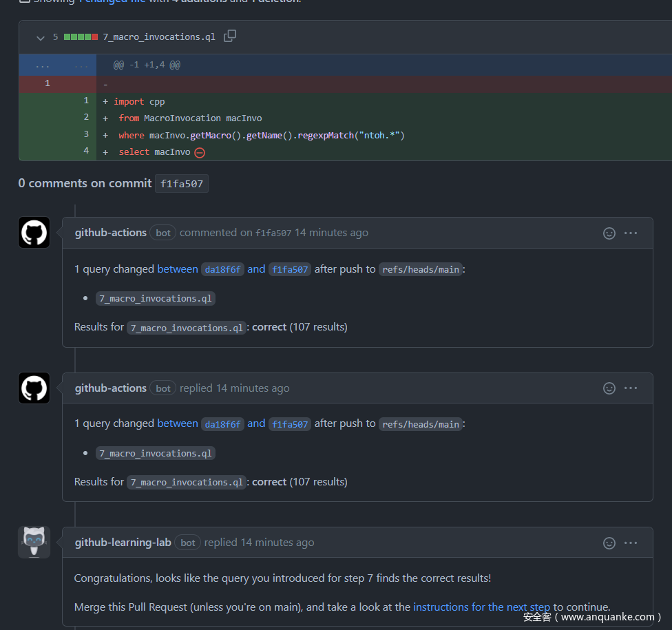Open the github-actions avatar on first comment
This screenshot has width=672, height=630.
[x=34, y=233]
